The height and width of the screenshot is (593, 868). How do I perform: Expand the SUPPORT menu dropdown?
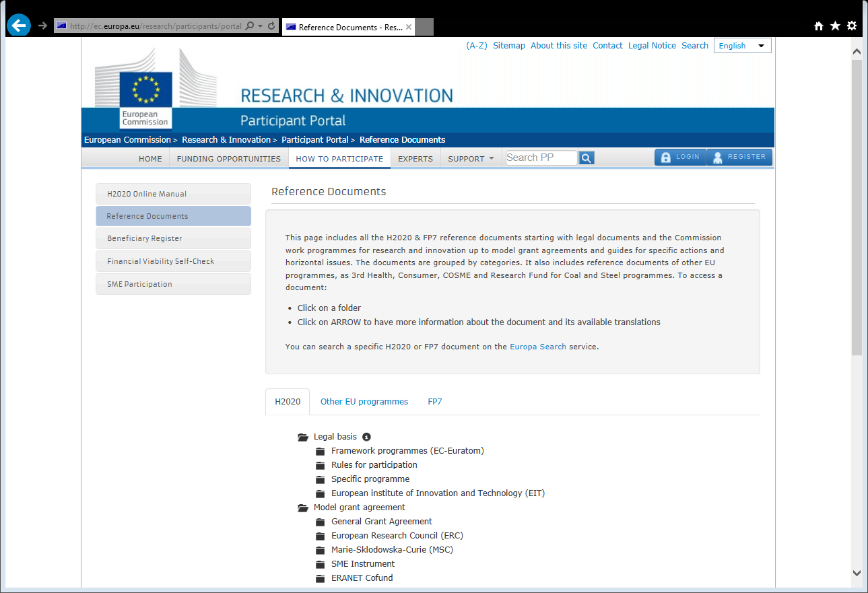point(471,159)
